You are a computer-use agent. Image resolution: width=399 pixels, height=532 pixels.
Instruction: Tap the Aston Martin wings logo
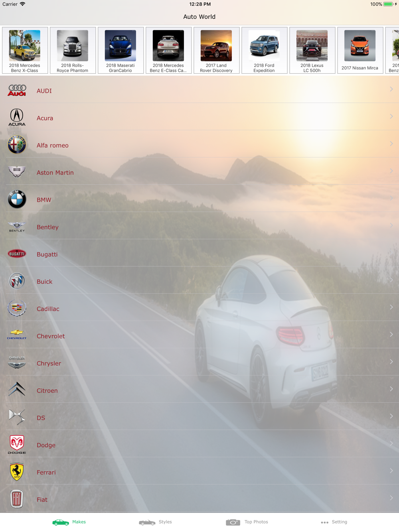(17, 172)
